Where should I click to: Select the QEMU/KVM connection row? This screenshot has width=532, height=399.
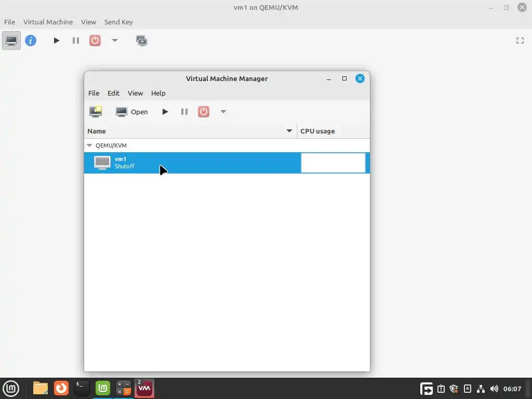227,145
